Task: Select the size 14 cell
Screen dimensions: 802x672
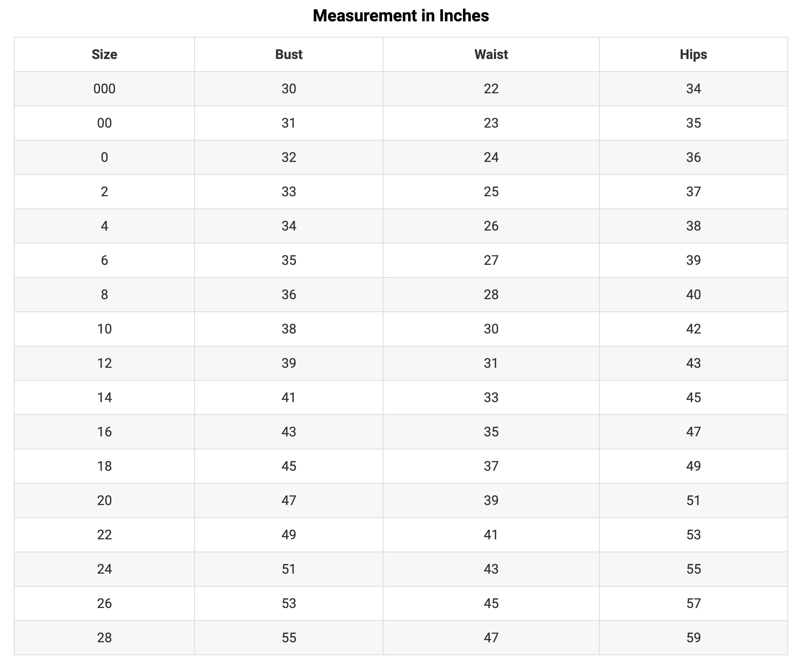Action: coord(104,398)
